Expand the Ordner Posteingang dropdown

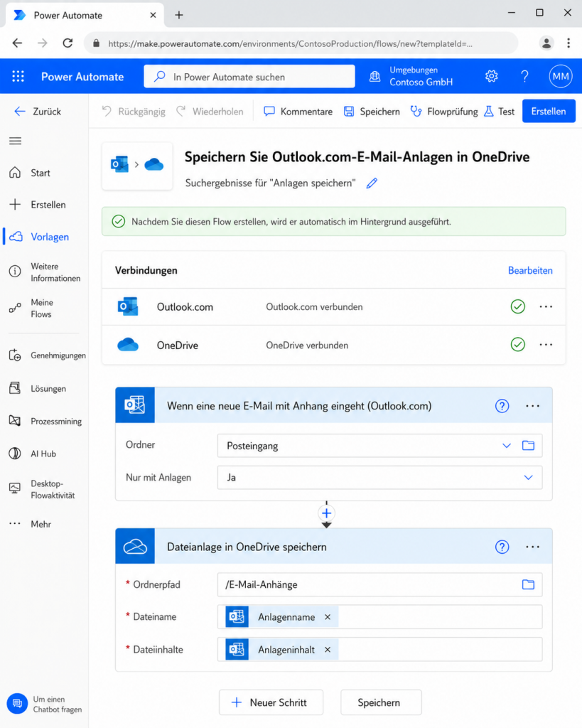(507, 446)
